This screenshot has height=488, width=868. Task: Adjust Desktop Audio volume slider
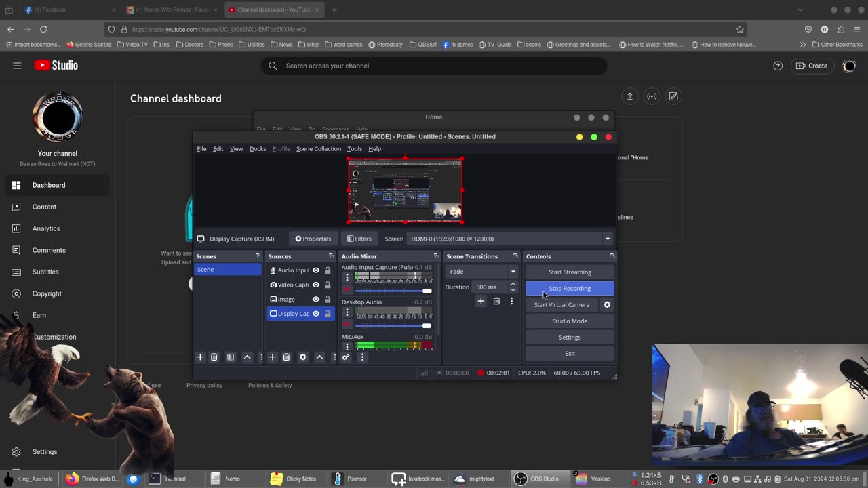coord(394,325)
